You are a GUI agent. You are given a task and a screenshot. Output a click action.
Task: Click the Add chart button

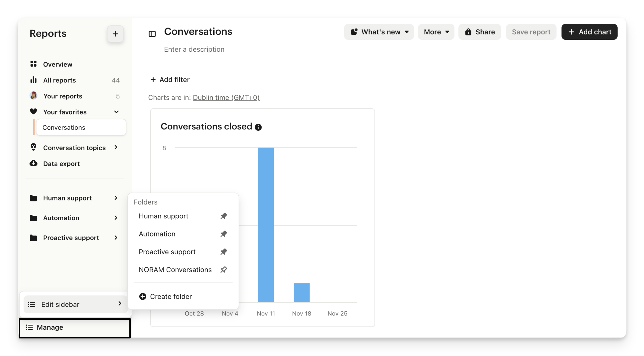(589, 32)
